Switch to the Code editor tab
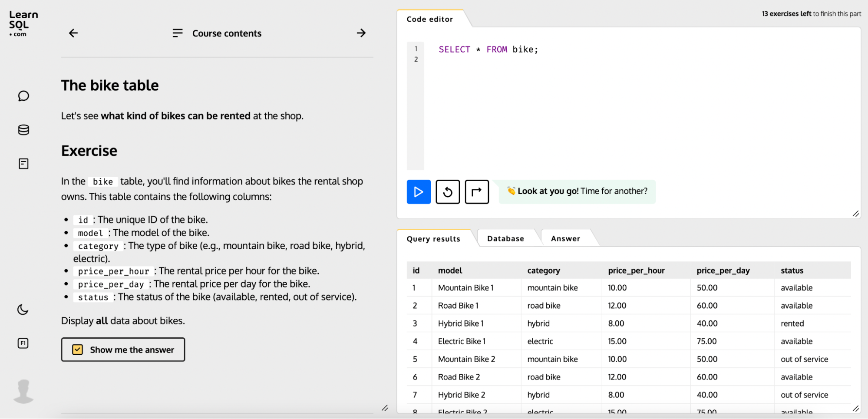 pyautogui.click(x=430, y=19)
